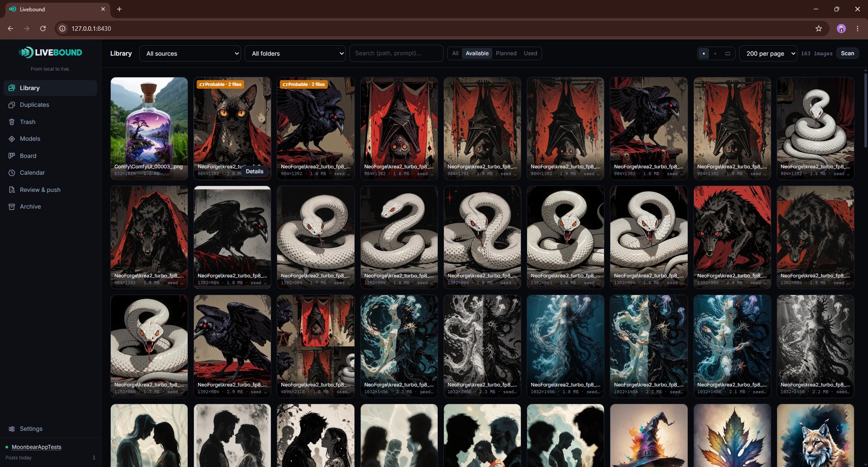Focus the Search path, prompt field
The image size is (868, 467).
tap(396, 53)
